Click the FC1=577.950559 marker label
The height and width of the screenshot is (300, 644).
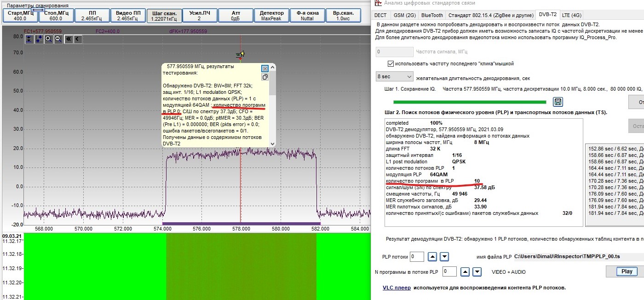[42, 31]
